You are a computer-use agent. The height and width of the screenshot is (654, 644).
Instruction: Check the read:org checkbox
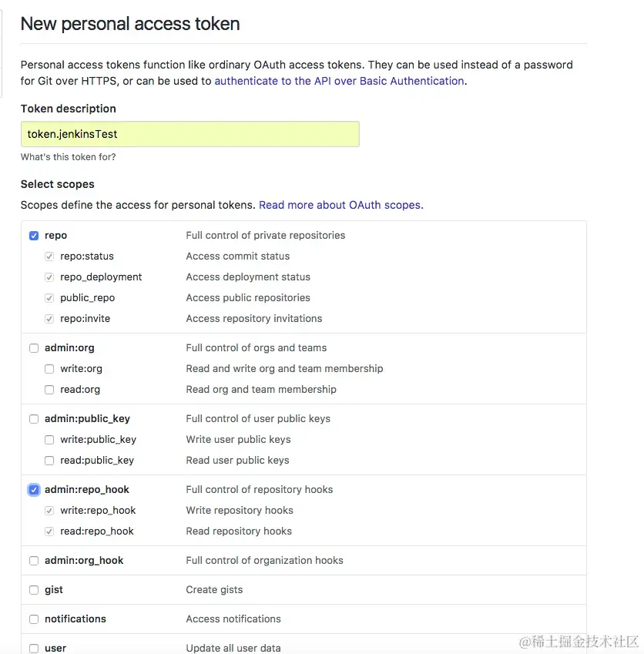49,389
